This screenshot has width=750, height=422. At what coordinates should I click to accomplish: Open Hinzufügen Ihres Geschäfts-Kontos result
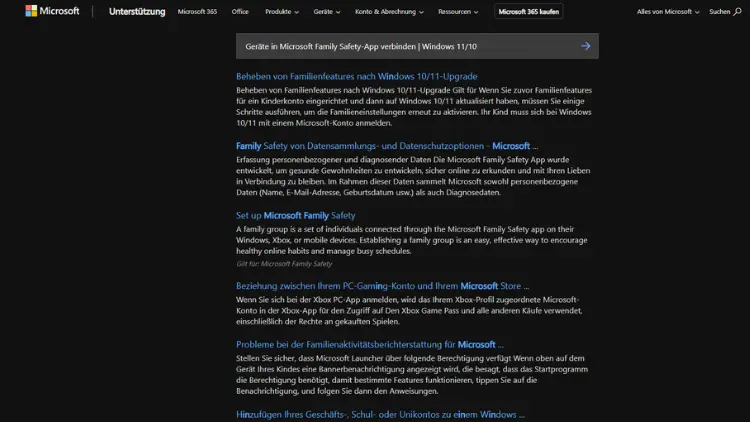tap(380, 414)
